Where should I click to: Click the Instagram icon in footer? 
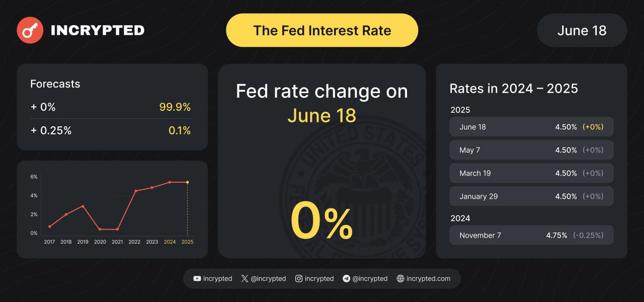[299, 278]
